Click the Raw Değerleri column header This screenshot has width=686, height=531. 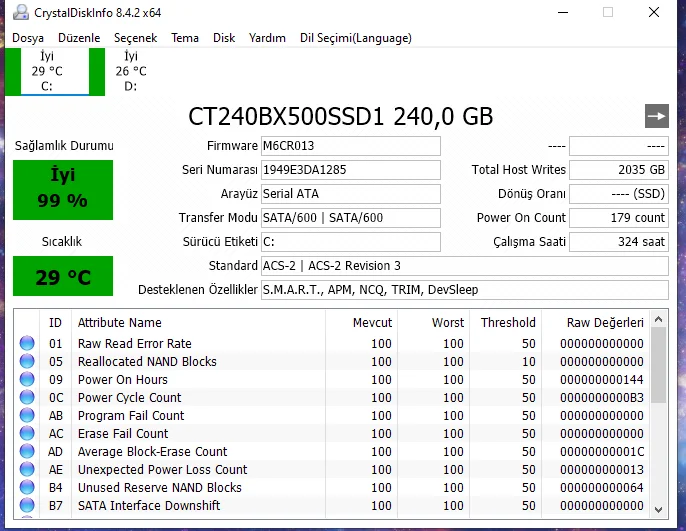point(595,323)
